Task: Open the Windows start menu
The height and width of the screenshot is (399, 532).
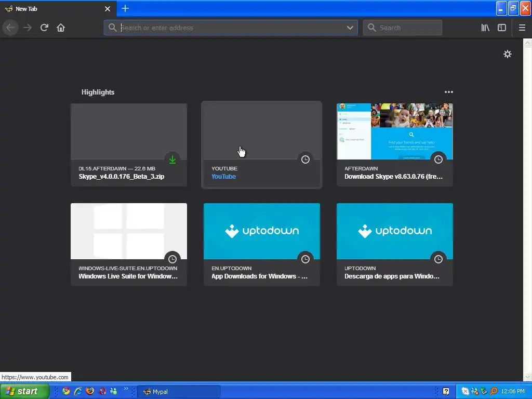Action: coord(24,391)
